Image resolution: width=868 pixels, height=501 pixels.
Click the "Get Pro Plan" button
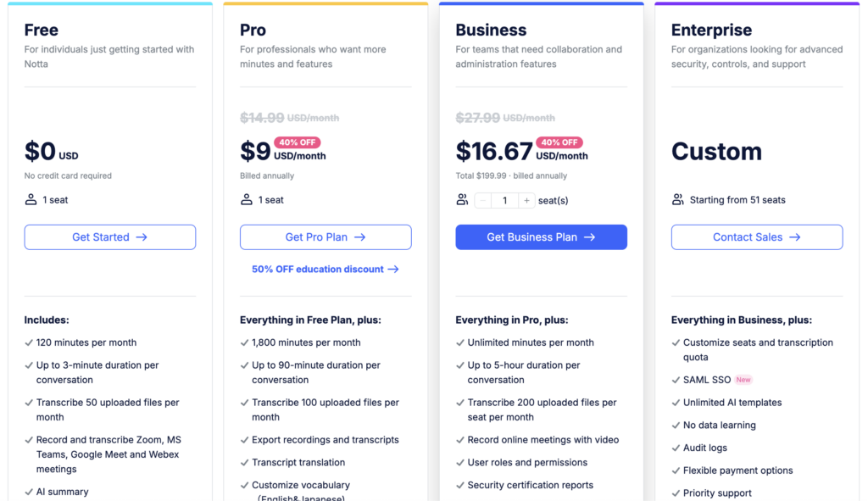coord(325,237)
